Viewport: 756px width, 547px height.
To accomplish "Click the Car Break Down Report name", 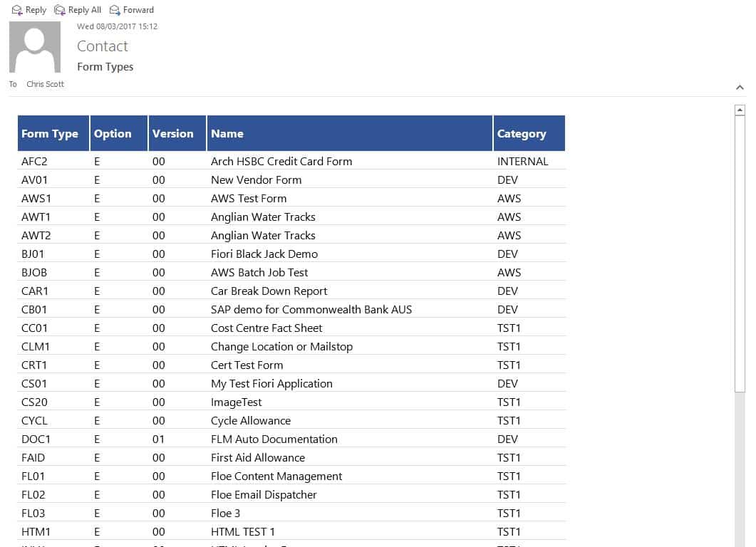I will pos(269,291).
